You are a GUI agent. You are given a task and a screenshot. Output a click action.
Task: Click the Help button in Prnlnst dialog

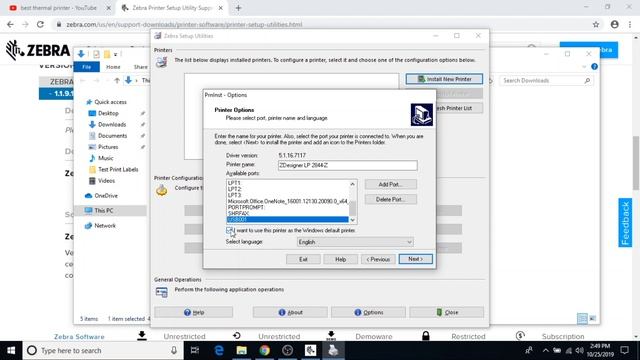[x=340, y=259]
